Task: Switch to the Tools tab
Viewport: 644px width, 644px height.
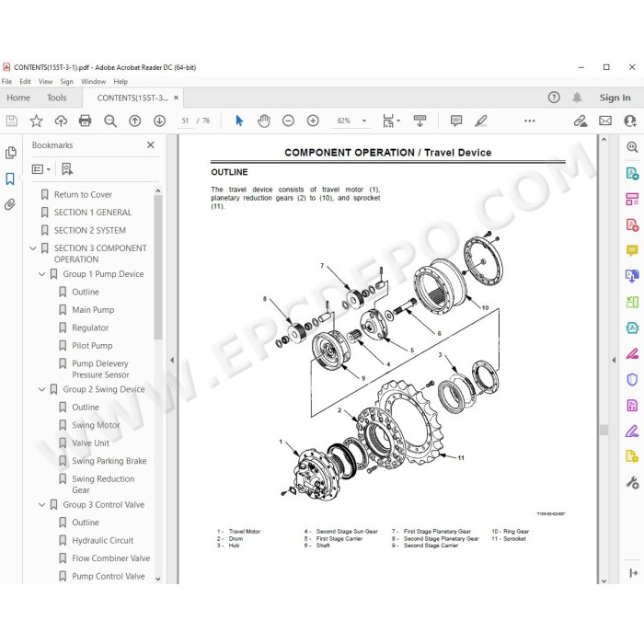Action: [56, 98]
